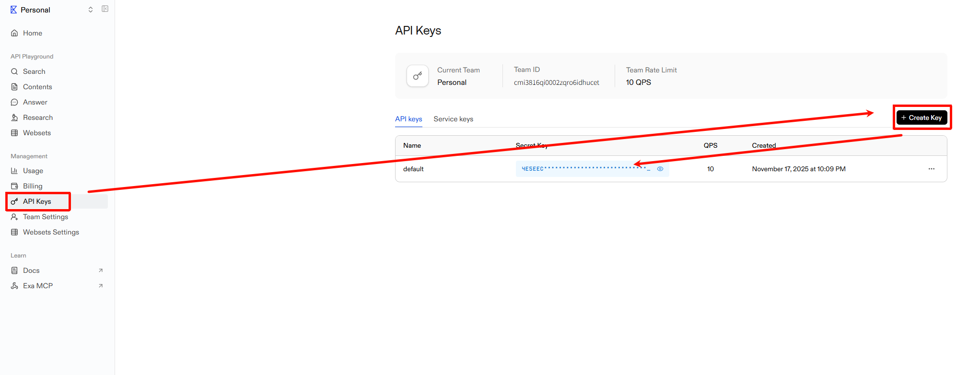The height and width of the screenshot is (375, 980).
Task: Click the created date November 17, 2025
Action: tap(799, 169)
